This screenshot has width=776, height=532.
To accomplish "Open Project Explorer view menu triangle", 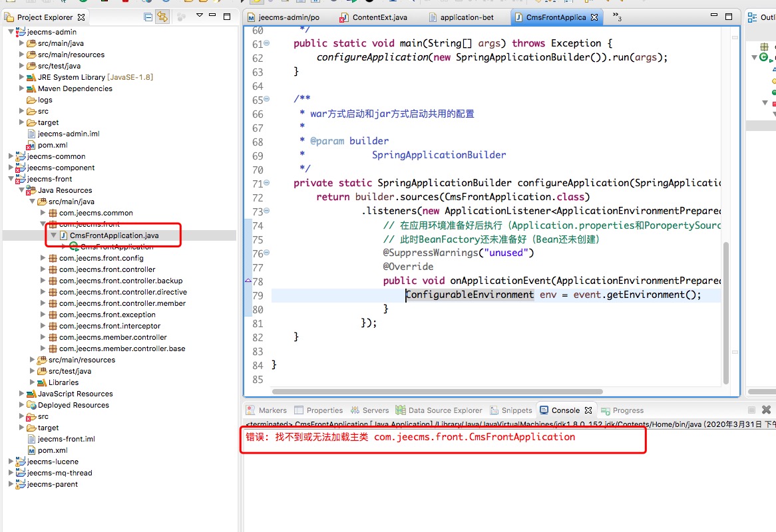I will 199,16.
